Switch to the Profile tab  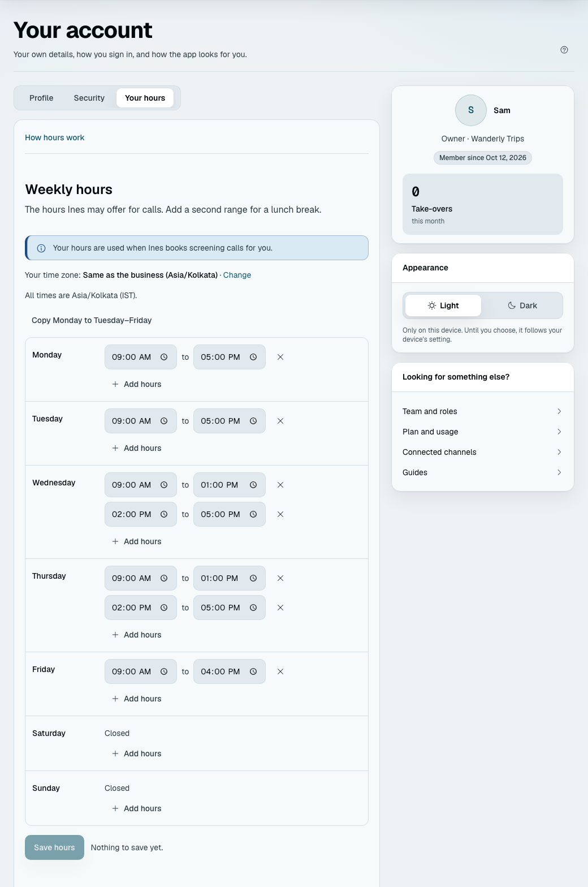[x=41, y=98]
